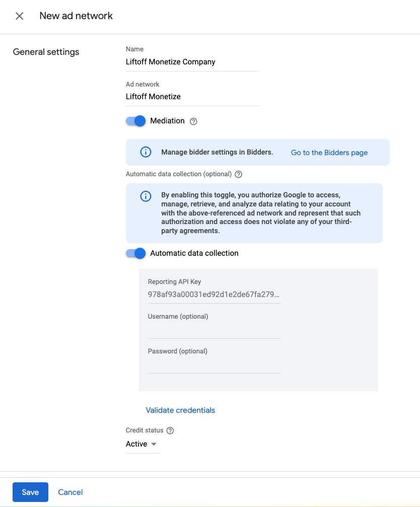The image size is (420, 507).
Task: Click the Credit status dropdown arrow
Action: coord(154,444)
